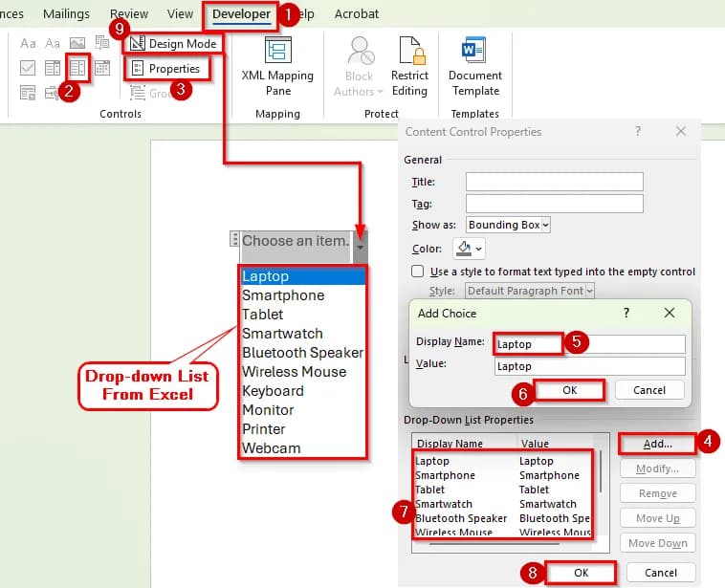
Task: Choose Wireless Mouse in document dropdown
Action: [303, 372]
